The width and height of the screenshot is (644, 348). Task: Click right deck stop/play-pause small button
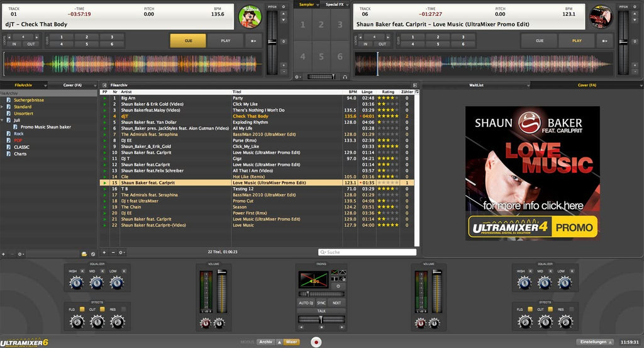[x=604, y=41]
